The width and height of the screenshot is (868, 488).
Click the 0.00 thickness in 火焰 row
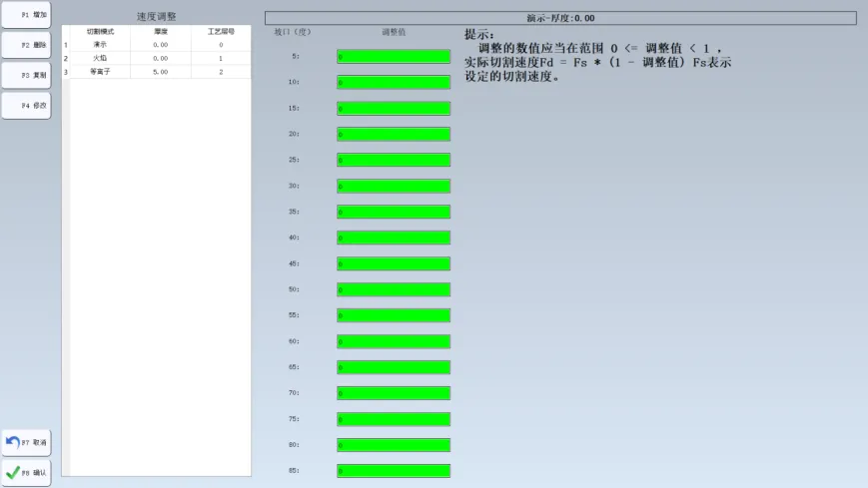tap(161, 58)
